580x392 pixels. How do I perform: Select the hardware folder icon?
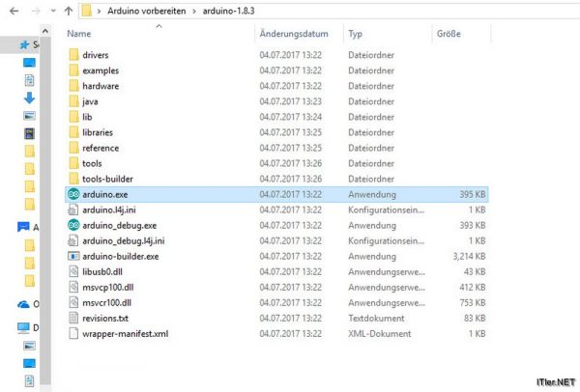tap(73, 86)
